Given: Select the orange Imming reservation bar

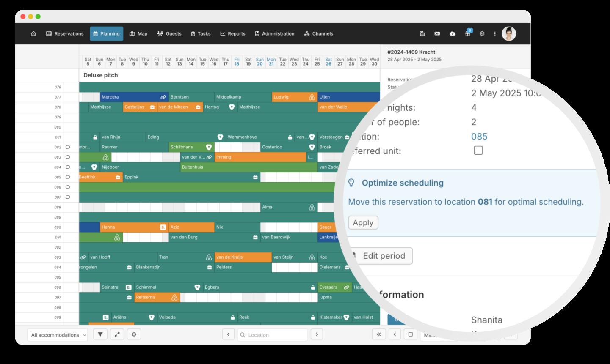Looking at the screenshot, I should coord(260,157).
